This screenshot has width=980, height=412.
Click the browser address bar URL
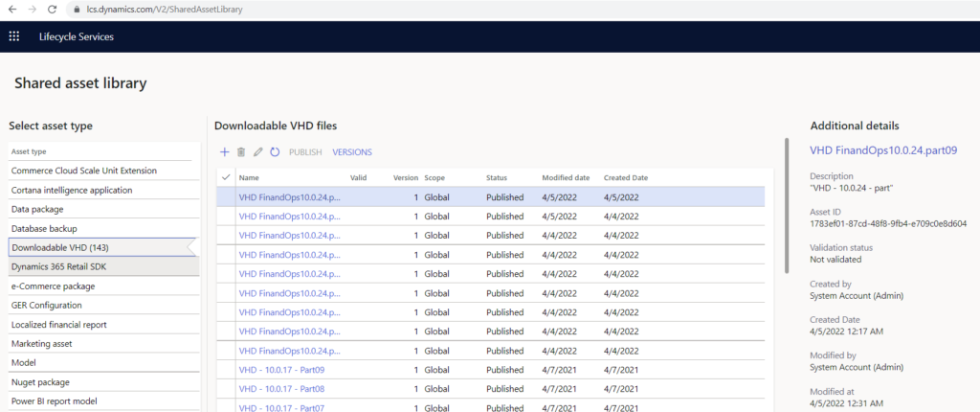tap(163, 9)
